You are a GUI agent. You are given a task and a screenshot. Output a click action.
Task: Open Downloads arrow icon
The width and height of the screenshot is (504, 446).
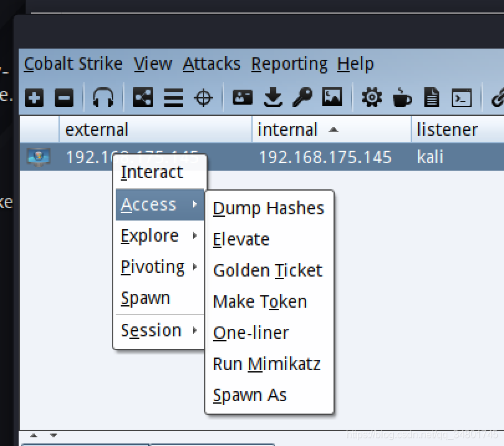pos(273,97)
